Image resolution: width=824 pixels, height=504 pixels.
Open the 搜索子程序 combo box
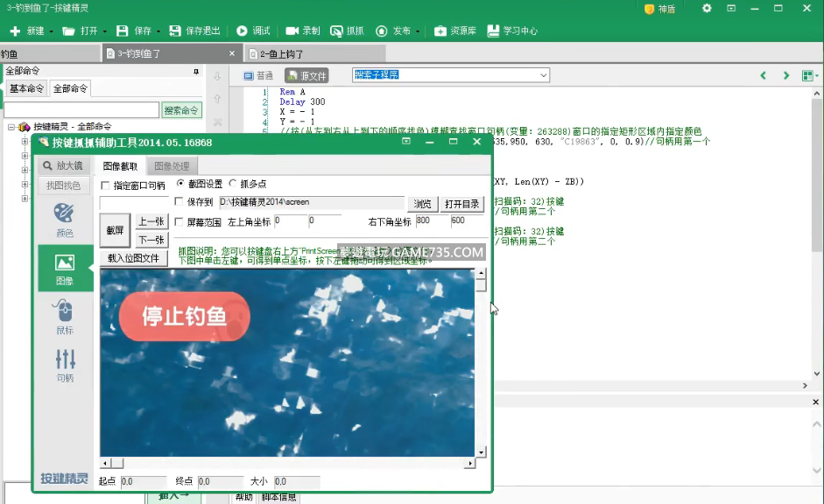pyautogui.click(x=451, y=75)
